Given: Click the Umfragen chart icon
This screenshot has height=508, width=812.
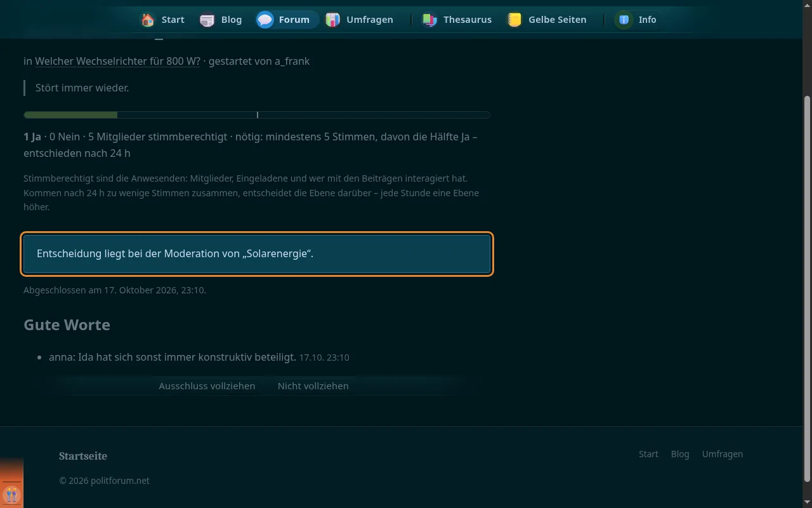Looking at the screenshot, I should (x=332, y=20).
